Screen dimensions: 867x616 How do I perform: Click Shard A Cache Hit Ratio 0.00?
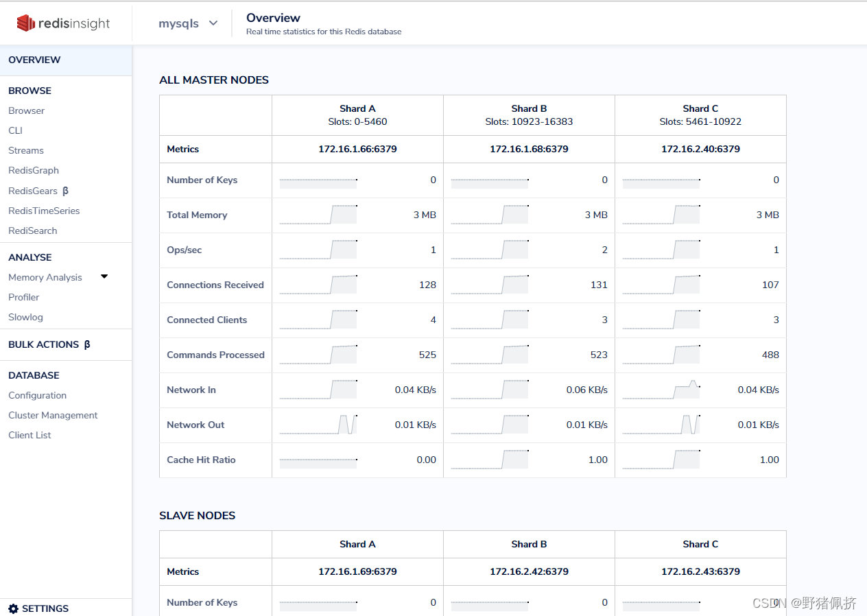point(426,460)
